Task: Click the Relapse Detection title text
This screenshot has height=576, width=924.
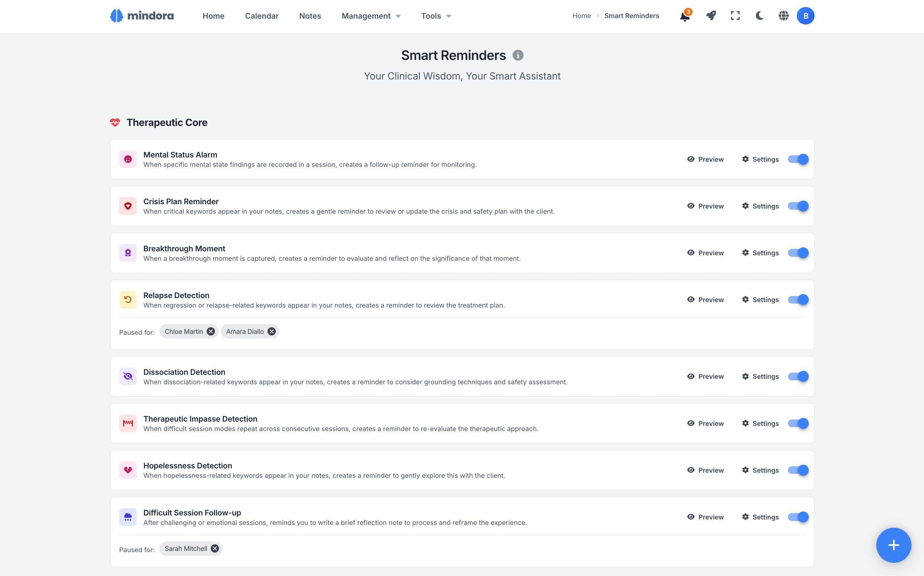Action: point(176,295)
